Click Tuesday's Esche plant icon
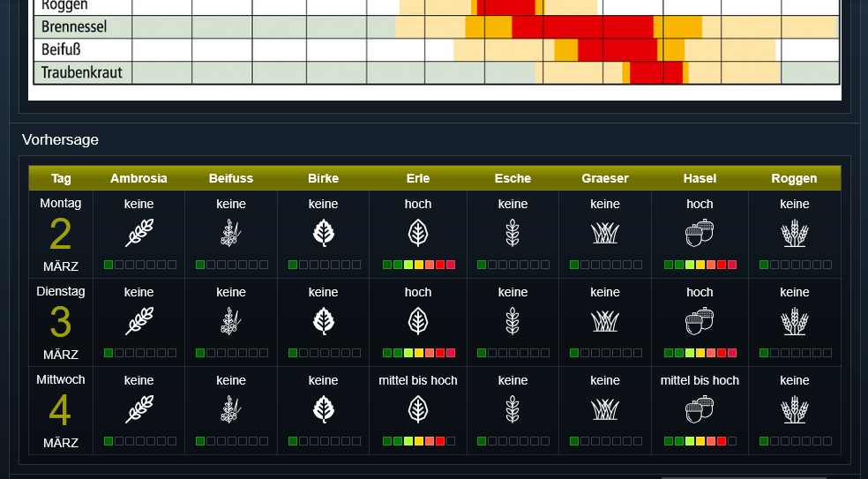Viewport: 868px width, 479px height. coord(513,321)
